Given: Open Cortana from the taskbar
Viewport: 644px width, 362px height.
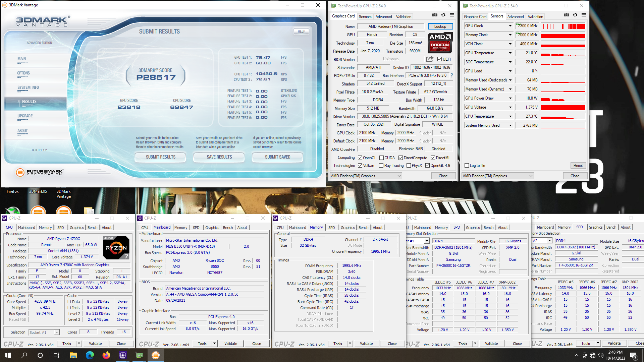Looking at the screenshot, I should coord(40,355).
